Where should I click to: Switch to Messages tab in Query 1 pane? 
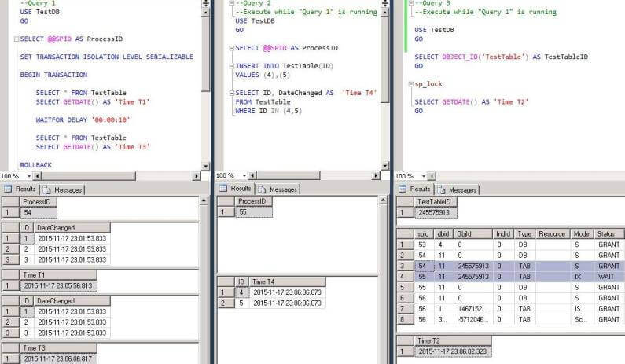63,189
